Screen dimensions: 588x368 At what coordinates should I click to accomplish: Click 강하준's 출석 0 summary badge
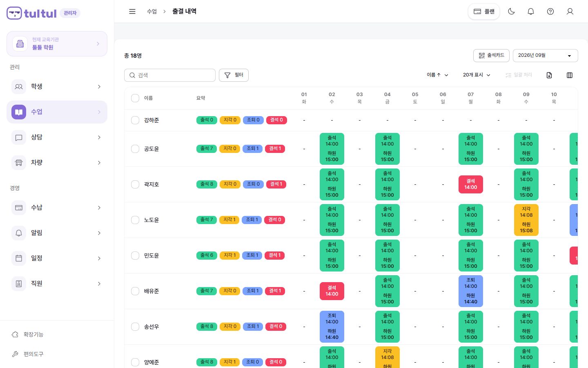point(207,120)
